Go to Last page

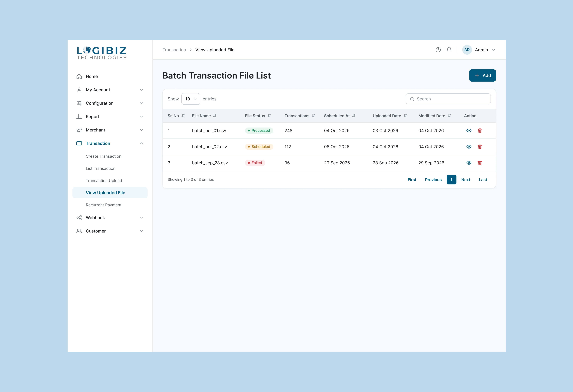[x=483, y=180]
